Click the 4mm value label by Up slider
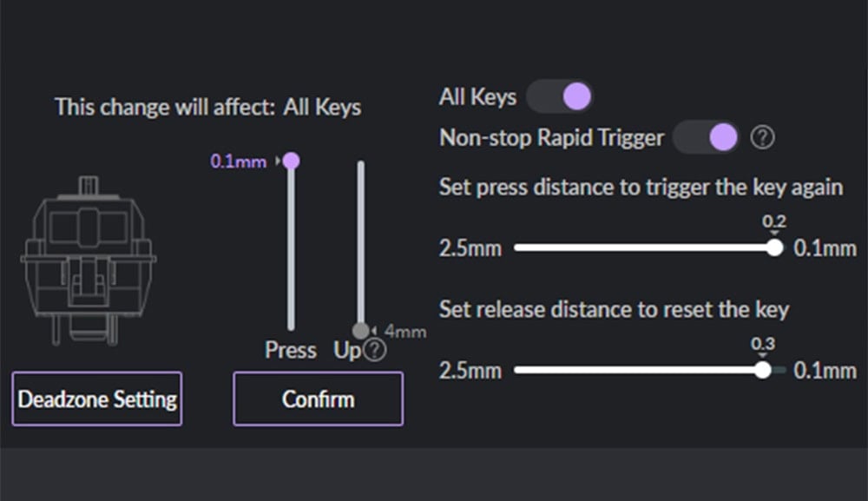 405,332
